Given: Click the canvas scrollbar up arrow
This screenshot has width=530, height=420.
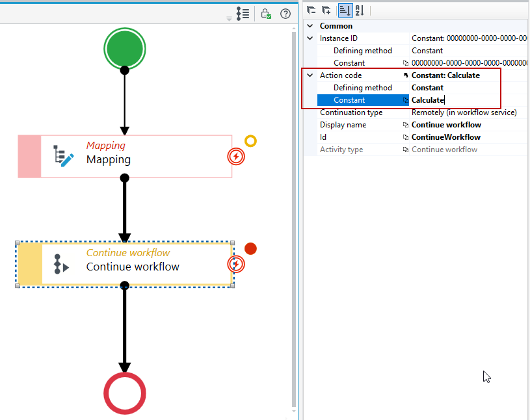Looking at the screenshot, I should 294,29.
